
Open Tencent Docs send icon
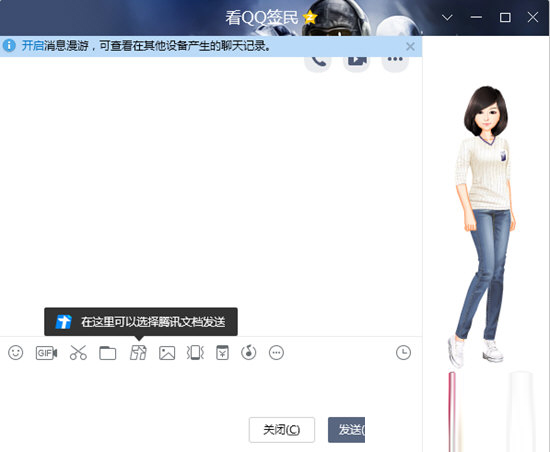[x=138, y=353]
